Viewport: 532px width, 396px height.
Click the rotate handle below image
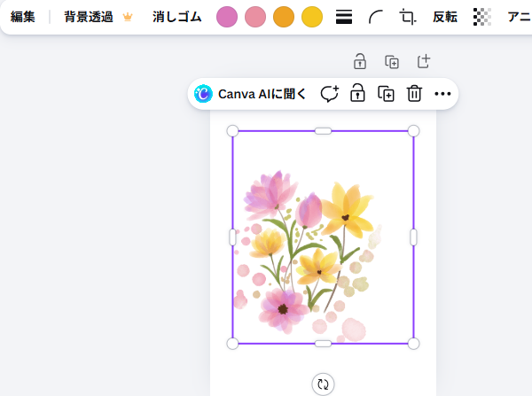323,384
